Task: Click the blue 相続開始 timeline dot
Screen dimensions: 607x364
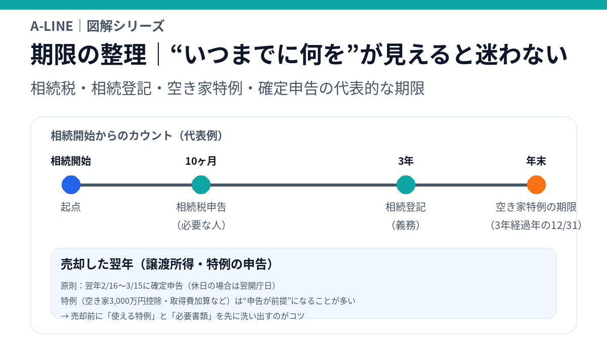Action: pos(71,185)
